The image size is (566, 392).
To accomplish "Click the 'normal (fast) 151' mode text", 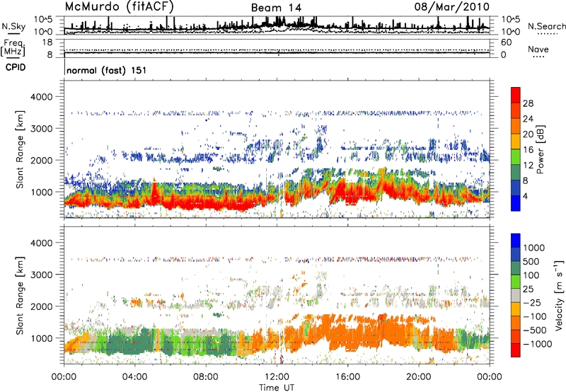I will click(x=107, y=70).
